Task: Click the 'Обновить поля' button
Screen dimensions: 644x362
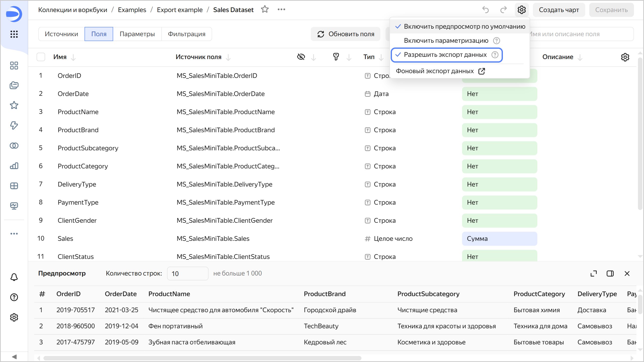Action: (346, 34)
